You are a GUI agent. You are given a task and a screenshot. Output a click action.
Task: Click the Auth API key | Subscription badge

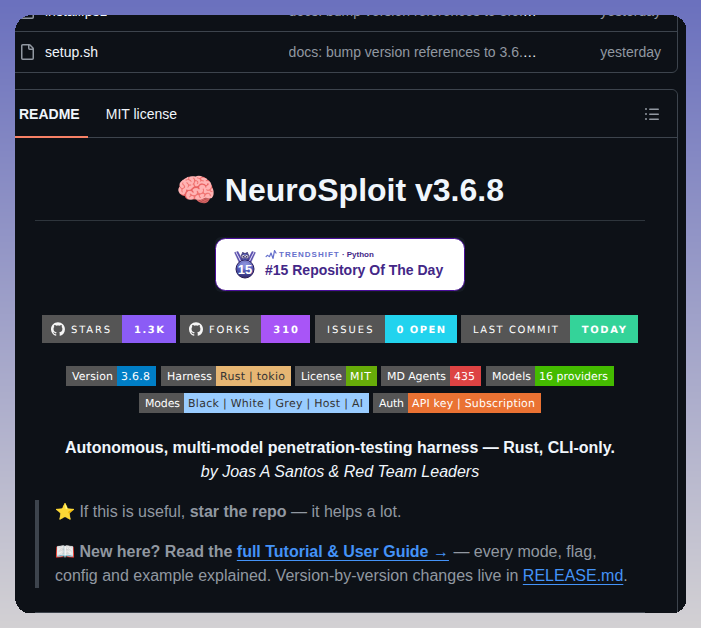[457, 403]
